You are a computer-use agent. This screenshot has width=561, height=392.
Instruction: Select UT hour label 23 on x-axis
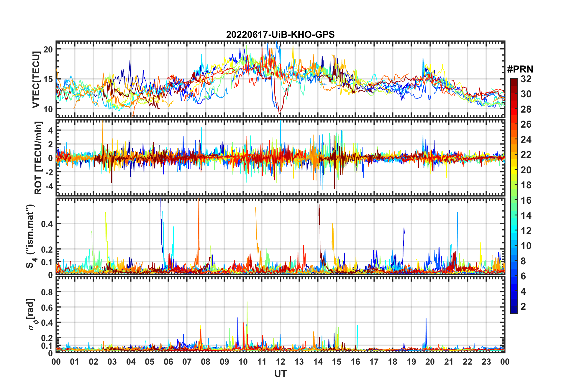tap(486, 362)
